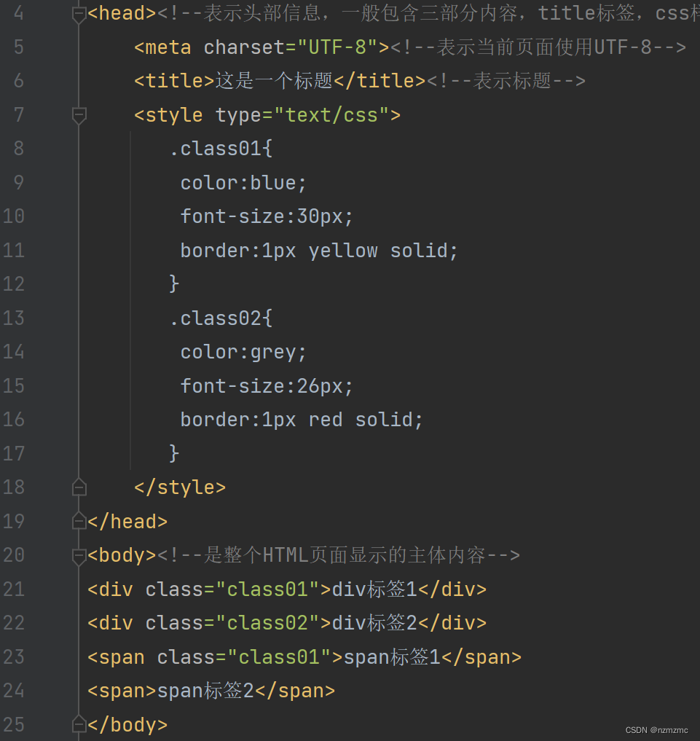Click the blue color value on line 9
The width and height of the screenshot is (700, 741).
coord(272,182)
